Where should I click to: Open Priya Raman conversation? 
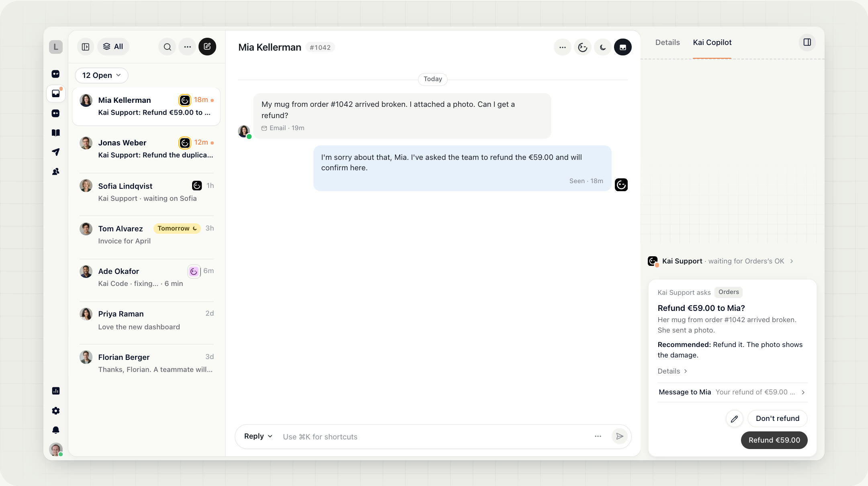point(146,320)
